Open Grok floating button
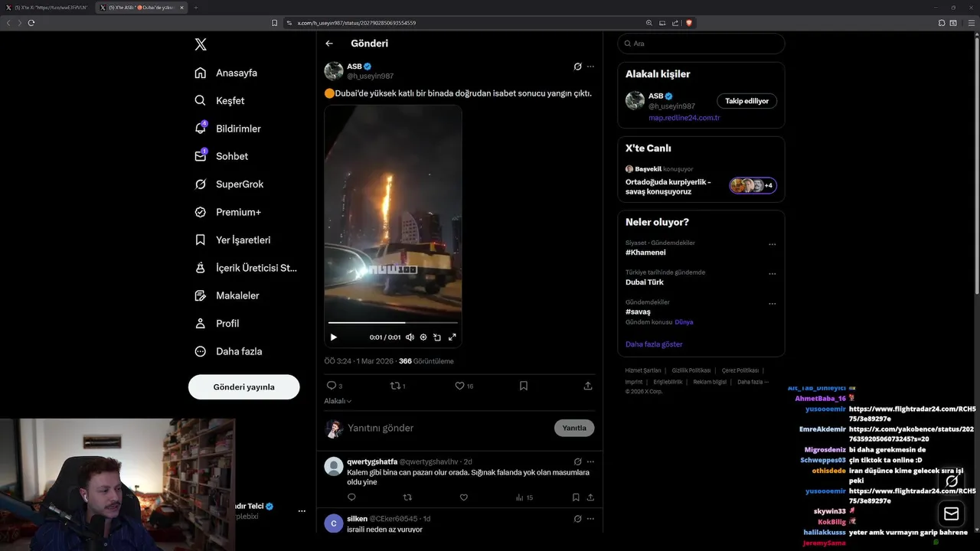 952,481
